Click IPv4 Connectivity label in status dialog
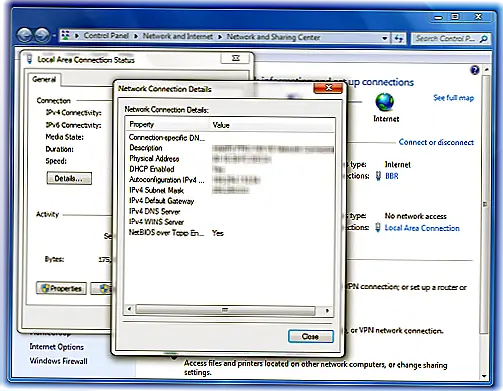 [x=73, y=113]
